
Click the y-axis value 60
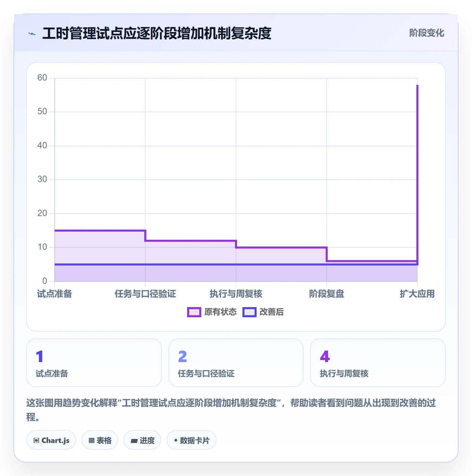point(42,78)
